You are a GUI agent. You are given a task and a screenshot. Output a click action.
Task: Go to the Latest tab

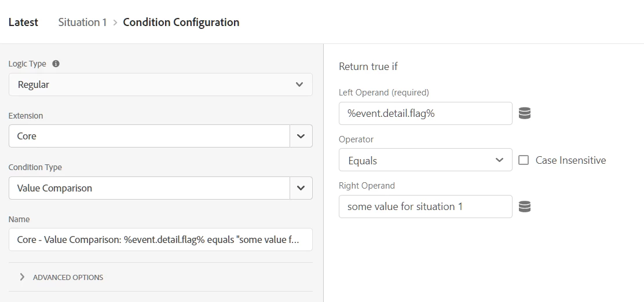23,23
